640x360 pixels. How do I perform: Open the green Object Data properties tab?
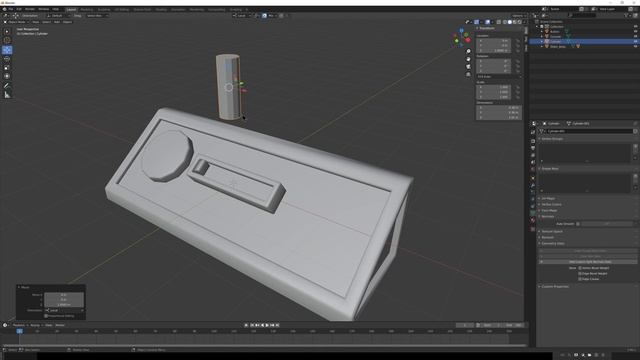pyautogui.click(x=533, y=213)
